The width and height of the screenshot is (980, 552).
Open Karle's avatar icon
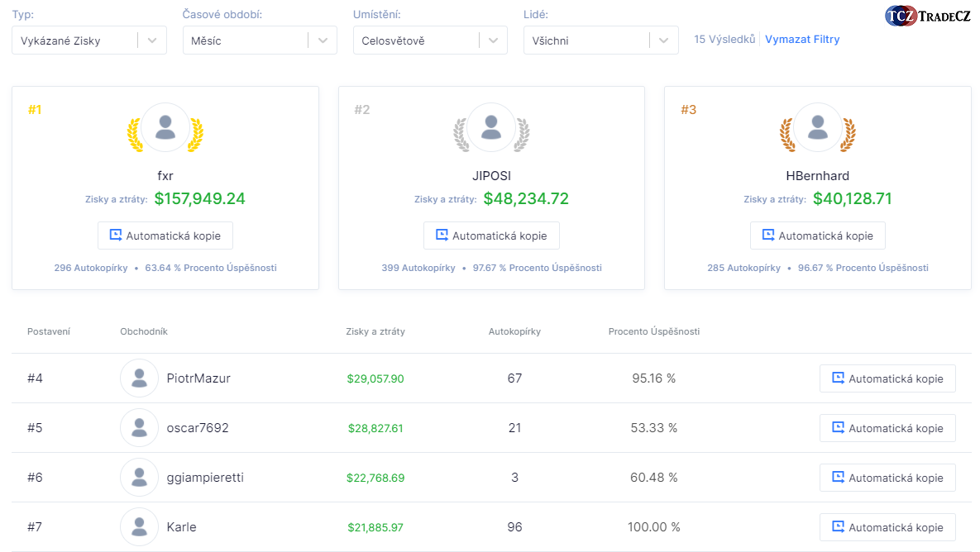pos(139,526)
